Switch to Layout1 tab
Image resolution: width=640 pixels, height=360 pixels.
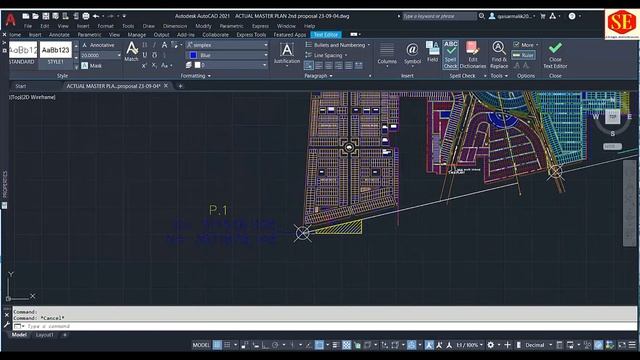(x=44, y=335)
